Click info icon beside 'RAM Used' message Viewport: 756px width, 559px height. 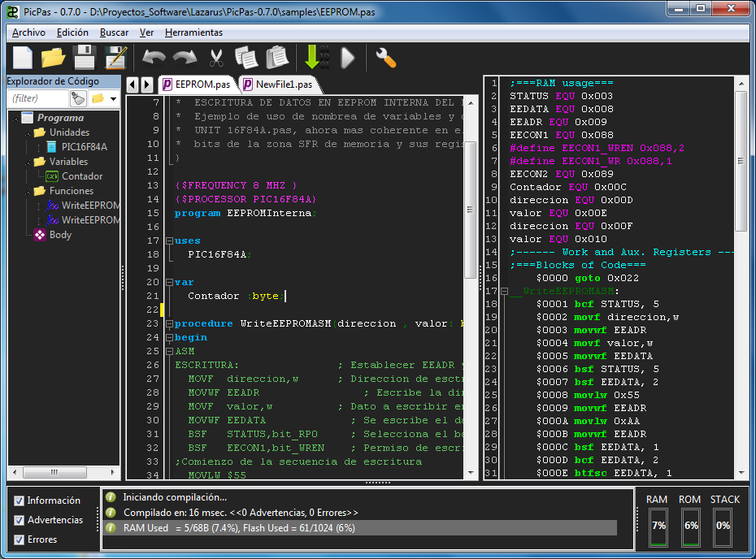pyautogui.click(x=111, y=527)
